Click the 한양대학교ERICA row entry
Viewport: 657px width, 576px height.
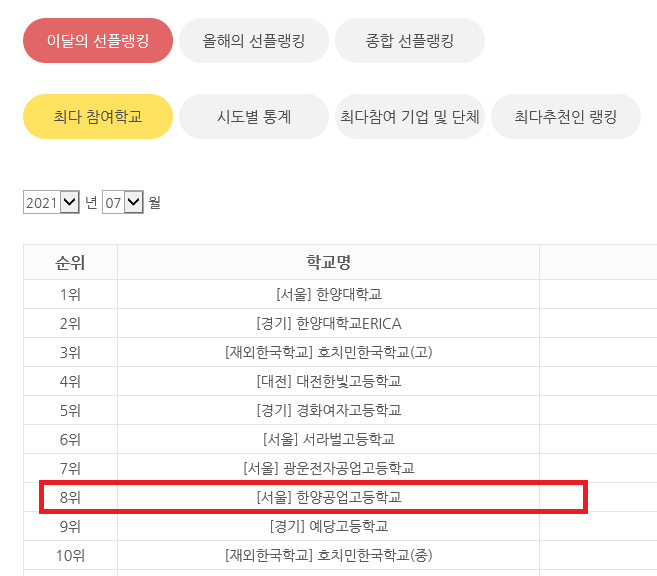pyautogui.click(x=328, y=323)
